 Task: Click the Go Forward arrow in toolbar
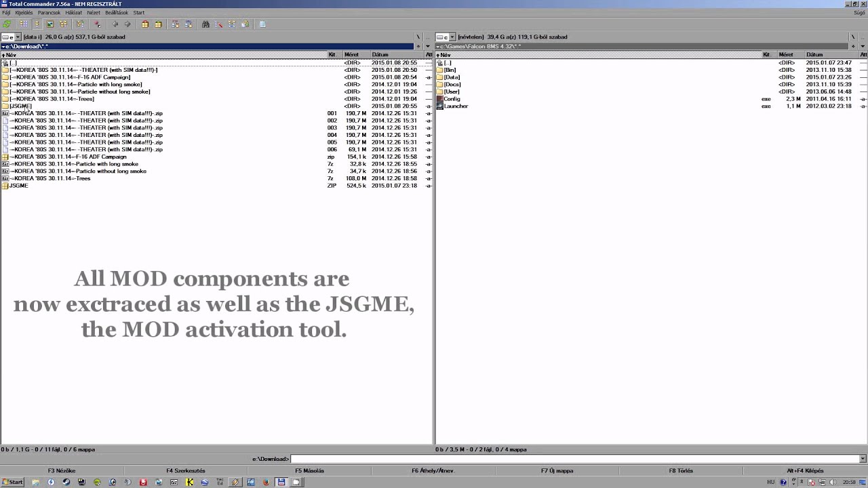pyautogui.click(x=127, y=24)
